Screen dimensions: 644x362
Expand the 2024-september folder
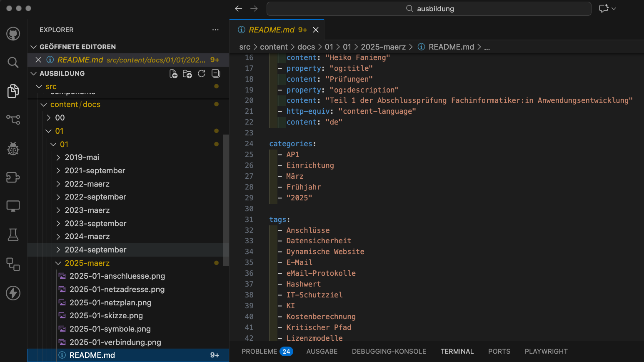(x=95, y=250)
